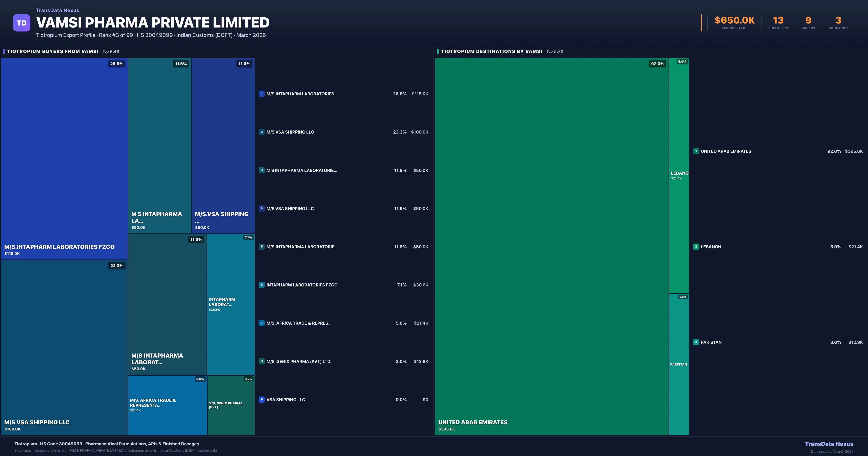Click the 9 Buyers counter
The width and height of the screenshot is (868, 456).
point(808,21)
